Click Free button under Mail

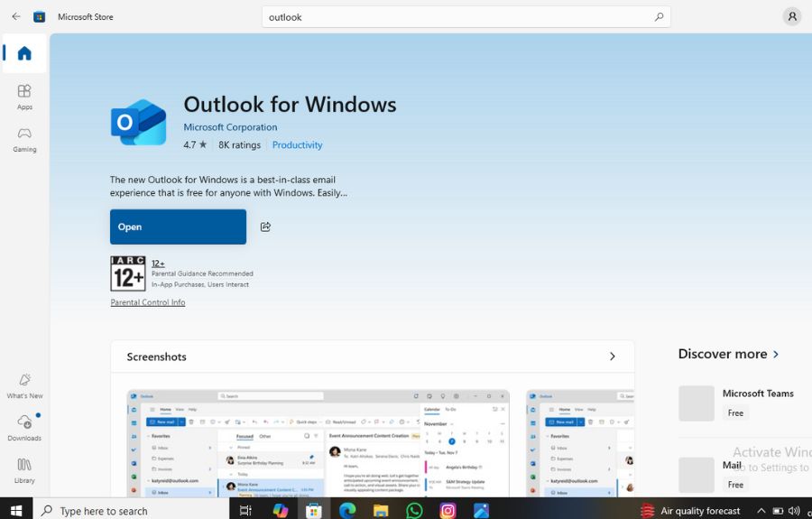(735, 485)
